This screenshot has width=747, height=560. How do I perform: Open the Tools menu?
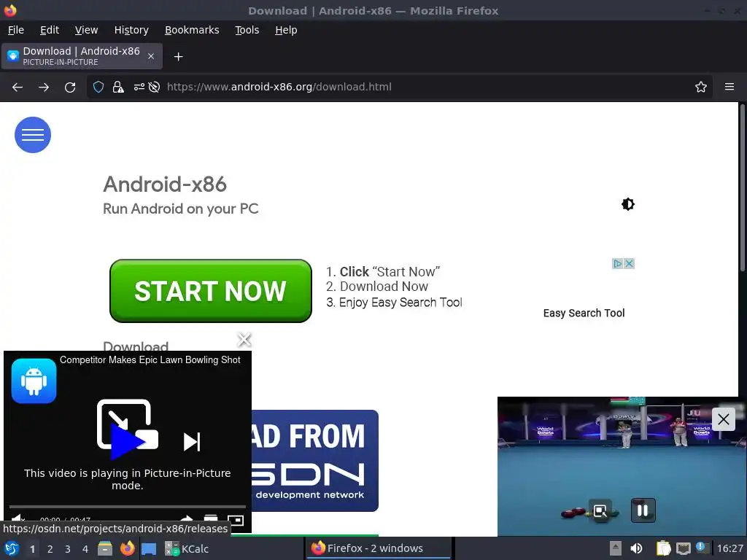[x=247, y=30]
